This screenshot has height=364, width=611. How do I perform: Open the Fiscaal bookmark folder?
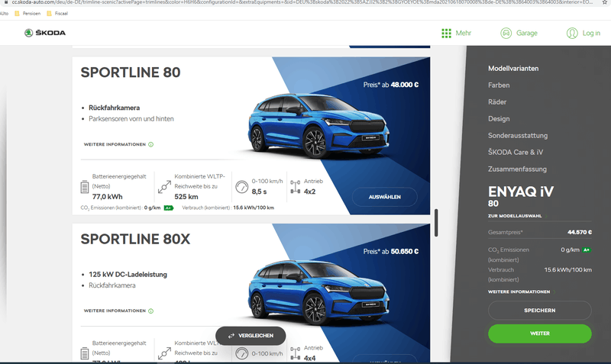[57, 13]
